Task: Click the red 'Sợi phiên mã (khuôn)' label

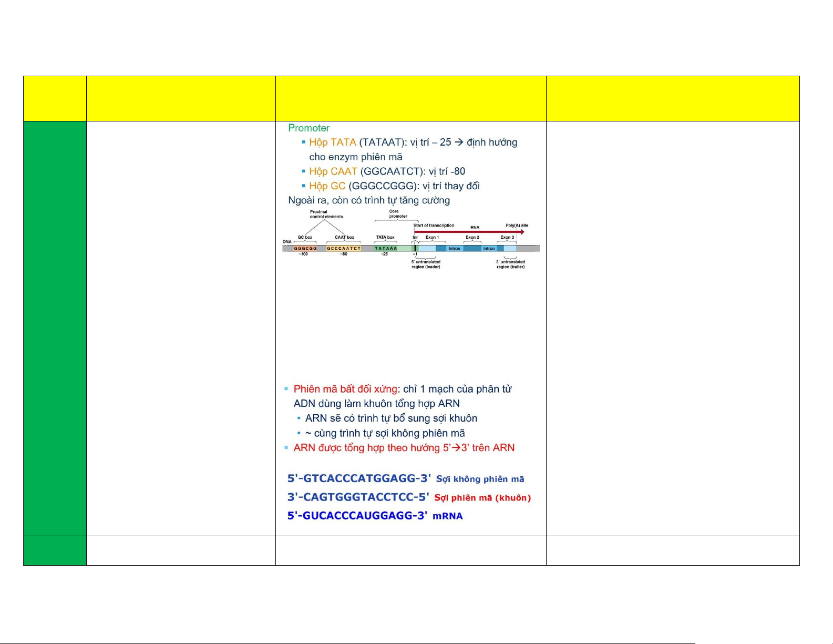Action: click(x=482, y=498)
